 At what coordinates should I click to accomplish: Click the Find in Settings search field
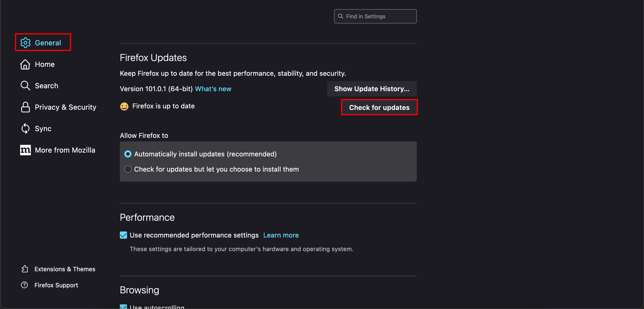(x=375, y=16)
